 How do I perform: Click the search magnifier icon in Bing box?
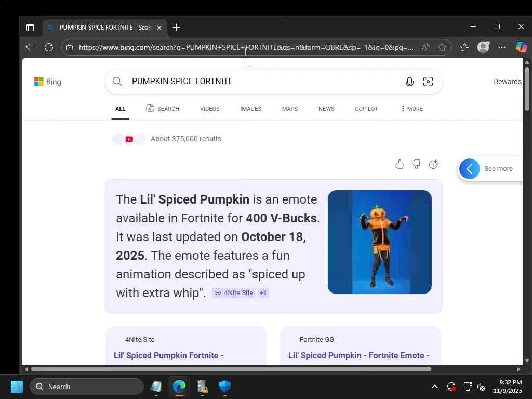pyautogui.click(x=117, y=82)
